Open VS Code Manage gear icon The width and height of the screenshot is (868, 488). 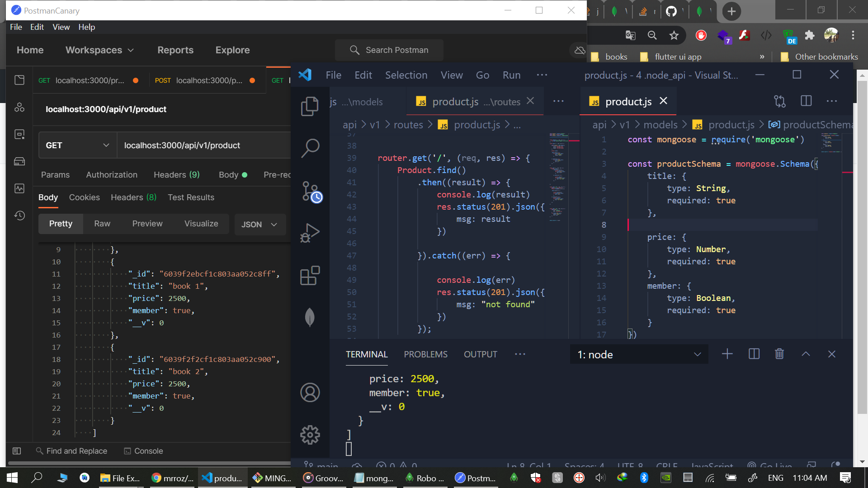tap(310, 435)
